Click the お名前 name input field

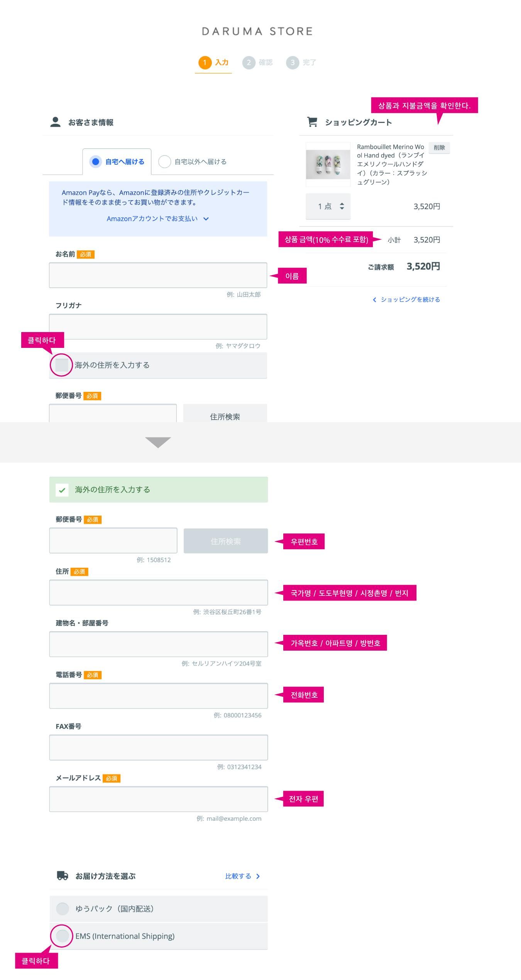[x=158, y=275]
